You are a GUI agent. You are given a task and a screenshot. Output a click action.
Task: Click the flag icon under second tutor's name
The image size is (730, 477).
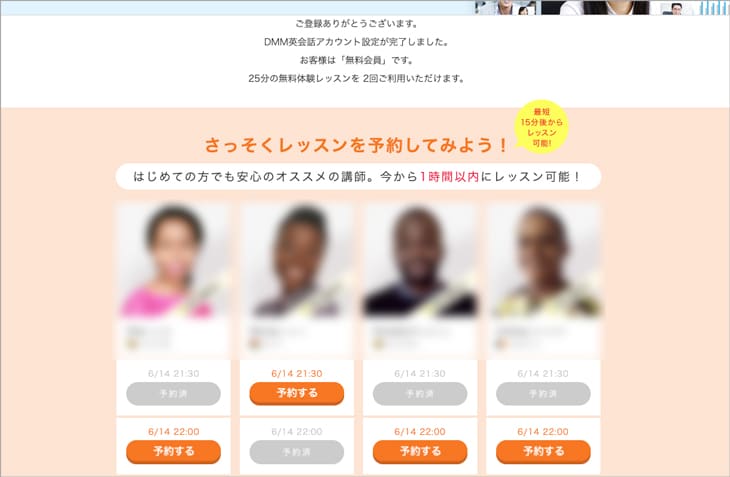click(255, 344)
